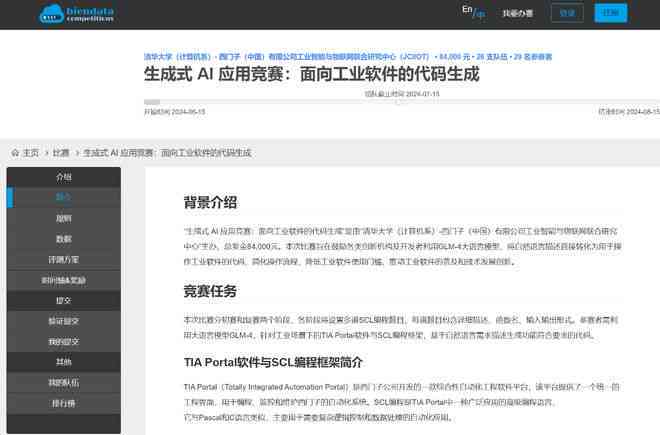Go to 主页 in the breadcrumb
Screen dimensions: 660x435
click(x=31, y=153)
